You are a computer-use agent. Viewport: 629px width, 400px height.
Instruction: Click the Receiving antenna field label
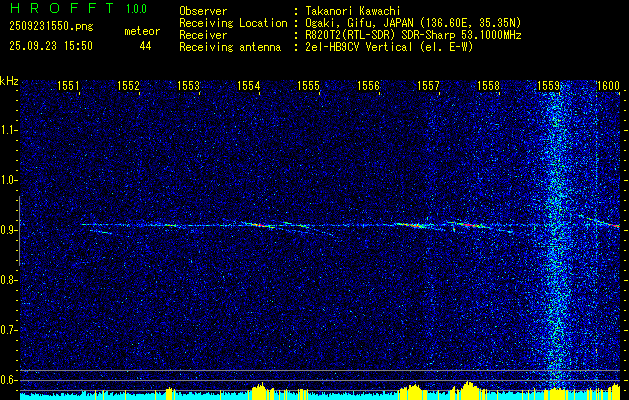[x=230, y=47]
